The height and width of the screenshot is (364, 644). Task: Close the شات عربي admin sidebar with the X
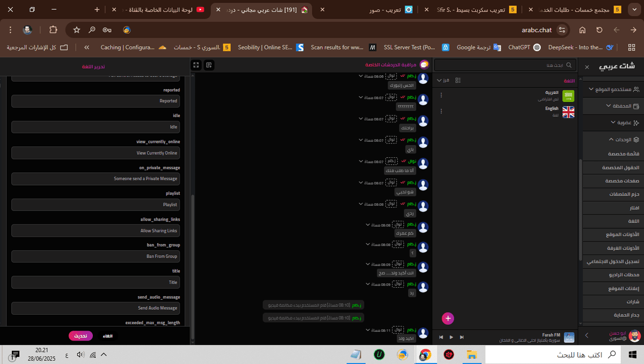pos(587,67)
